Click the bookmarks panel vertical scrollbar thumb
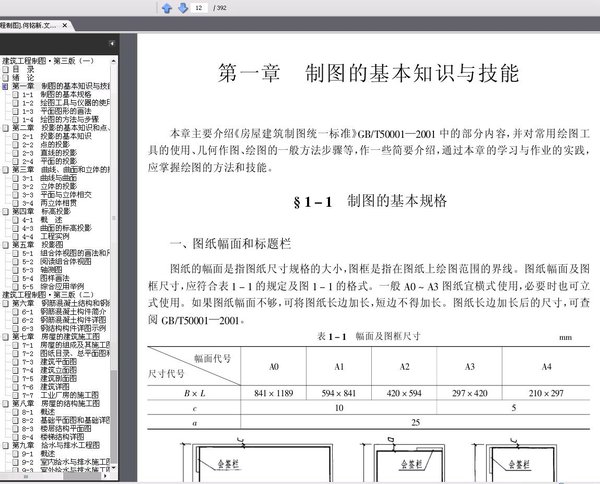 coord(114,417)
